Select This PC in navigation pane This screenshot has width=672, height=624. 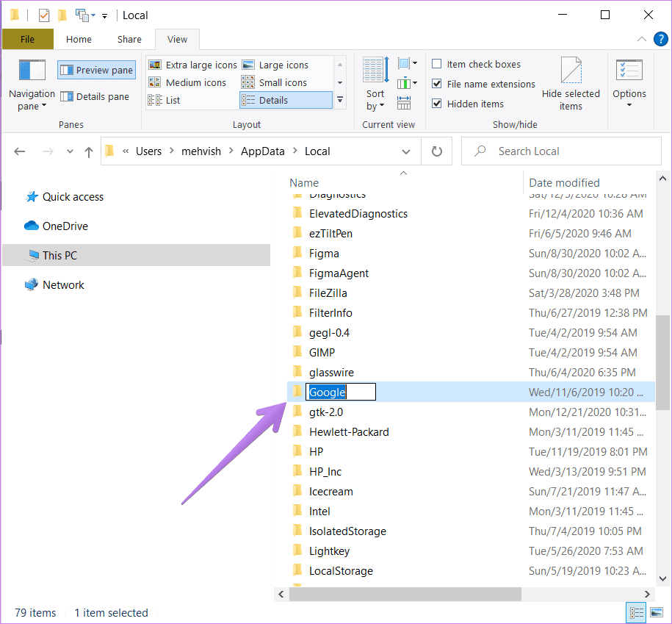tap(137, 255)
